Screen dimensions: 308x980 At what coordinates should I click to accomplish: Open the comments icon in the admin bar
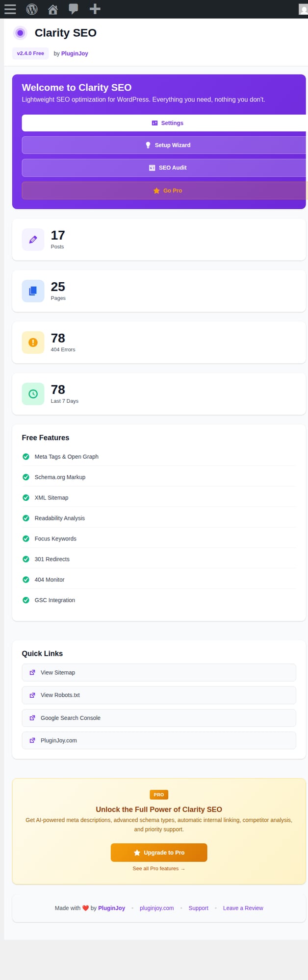74,9
